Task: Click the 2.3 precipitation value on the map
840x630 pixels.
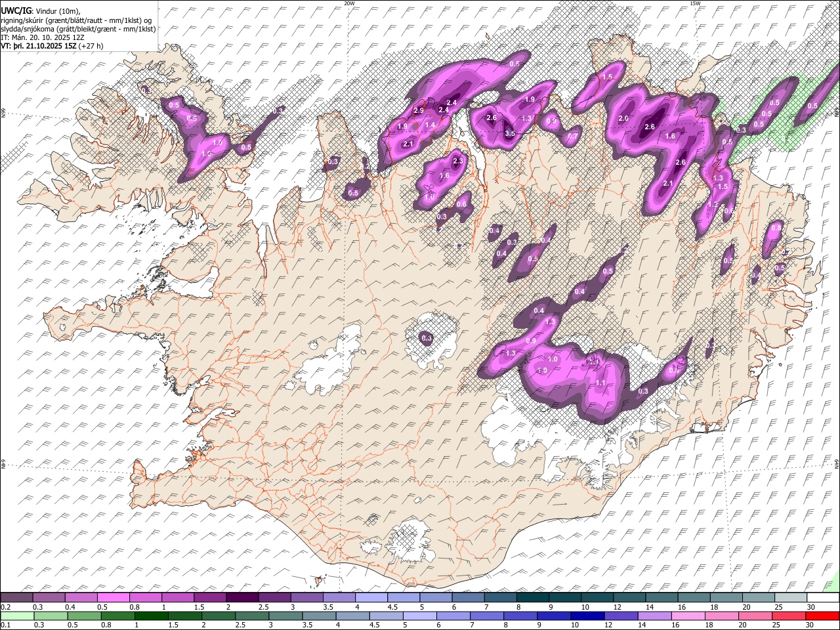Action: [458, 161]
